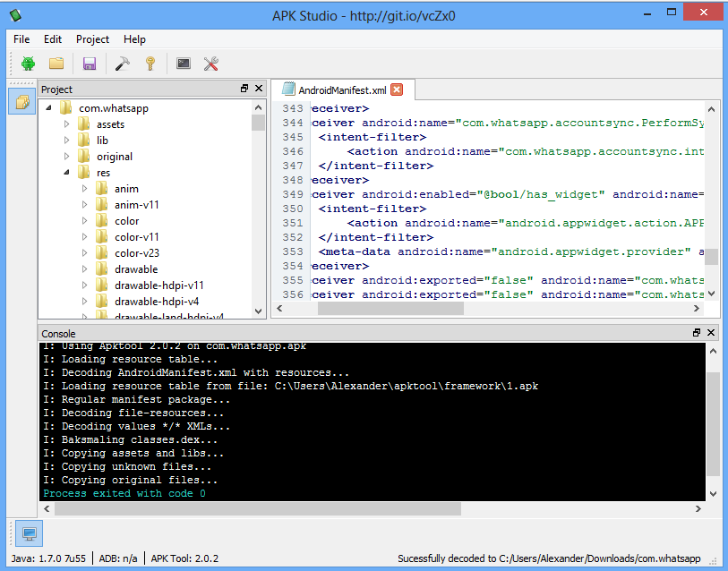Click the green Android open APK icon

pyautogui.click(x=28, y=64)
